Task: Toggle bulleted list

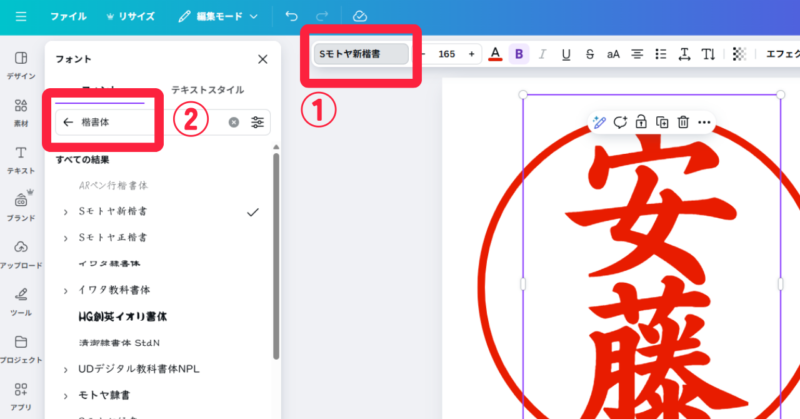Action: tap(661, 54)
